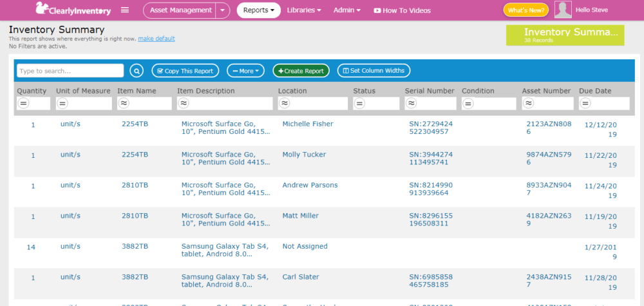Image resolution: width=644 pixels, height=306 pixels.
Task: Click asset number 9874AZN5796
Action: [x=549, y=158]
